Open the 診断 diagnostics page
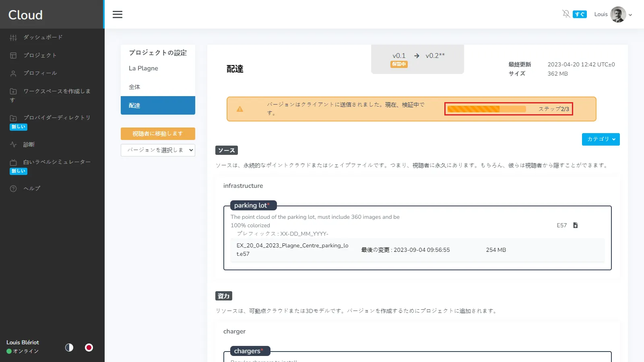The width and height of the screenshot is (644, 362). click(29, 144)
